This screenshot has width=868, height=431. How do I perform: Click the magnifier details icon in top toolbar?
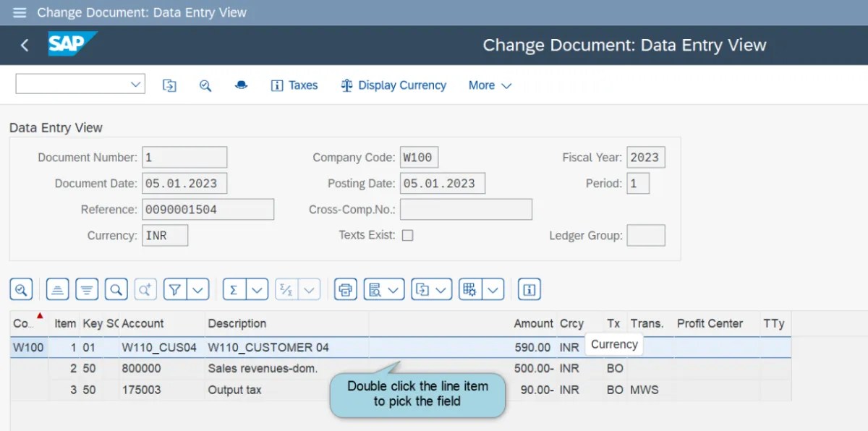(x=205, y=85)
